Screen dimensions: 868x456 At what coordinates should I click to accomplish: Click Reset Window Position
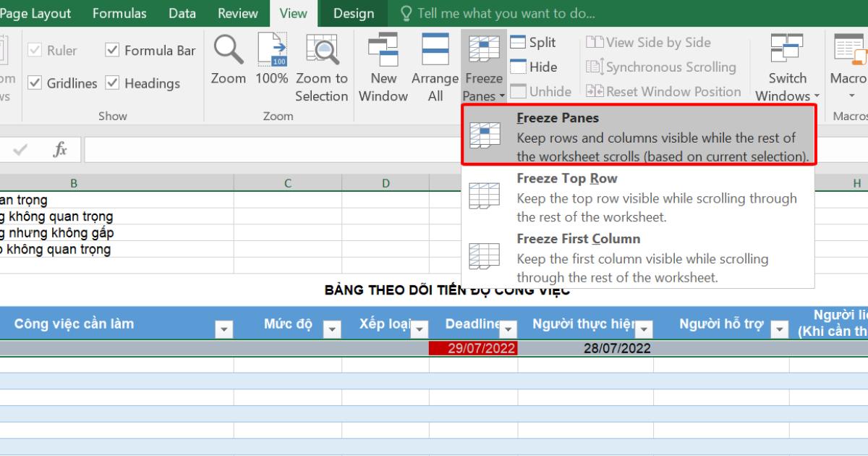[663, 92]
